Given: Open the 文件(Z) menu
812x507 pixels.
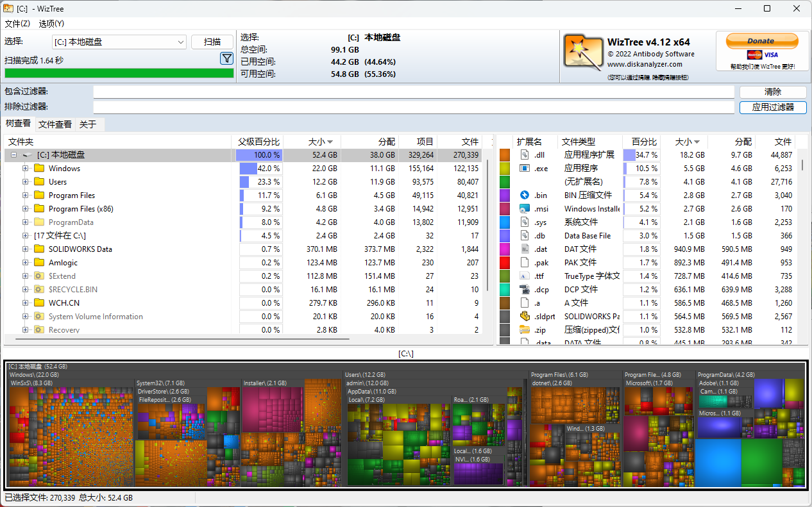Looking at the screenshot, I should point(17,24).
